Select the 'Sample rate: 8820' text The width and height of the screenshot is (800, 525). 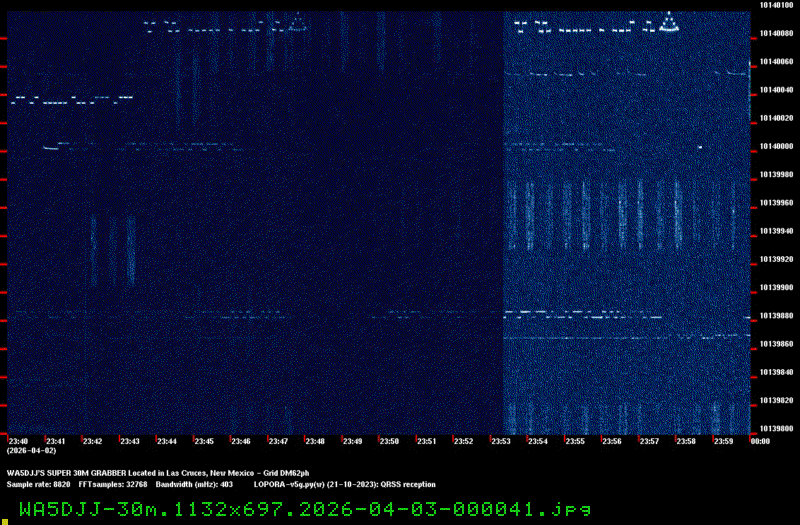38,484
